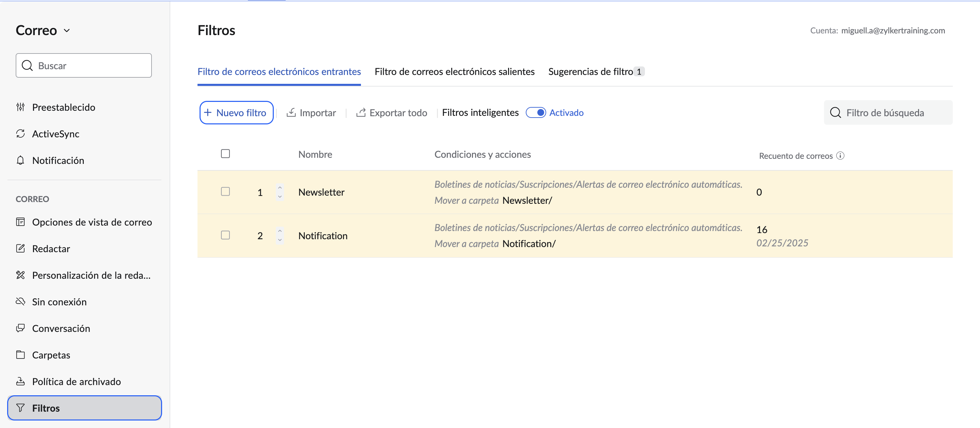Open the Preestablecido settings icon
The height and width of the screenshot is (428, 980).
[x=20, y=107]
